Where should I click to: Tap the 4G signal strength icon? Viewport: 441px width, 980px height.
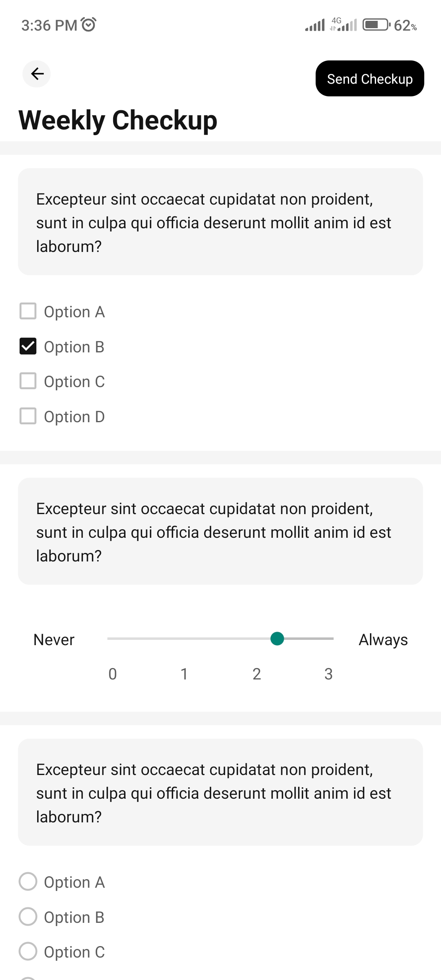pos(343,25)
